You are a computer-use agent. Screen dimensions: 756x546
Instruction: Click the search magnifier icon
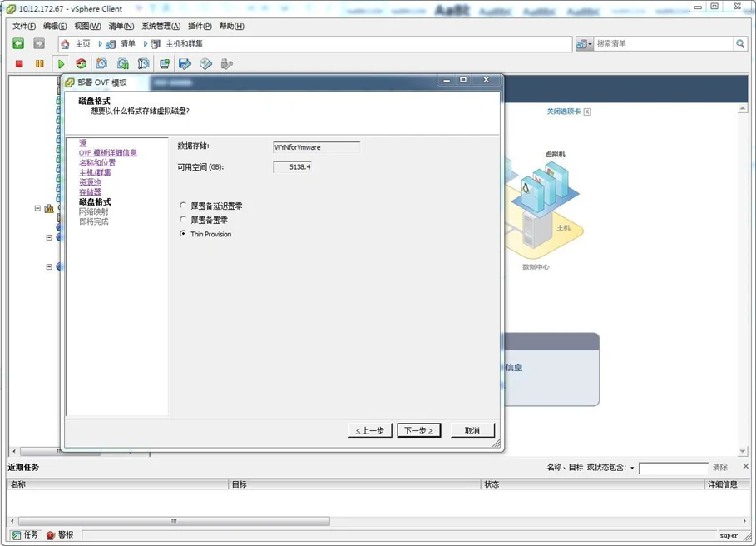(x=740, y=44)
